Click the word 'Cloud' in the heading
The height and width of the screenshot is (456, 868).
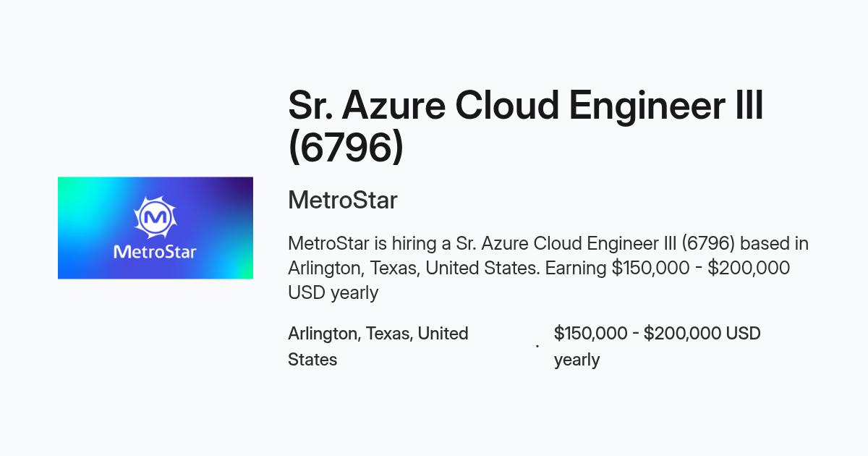[506, 105]
